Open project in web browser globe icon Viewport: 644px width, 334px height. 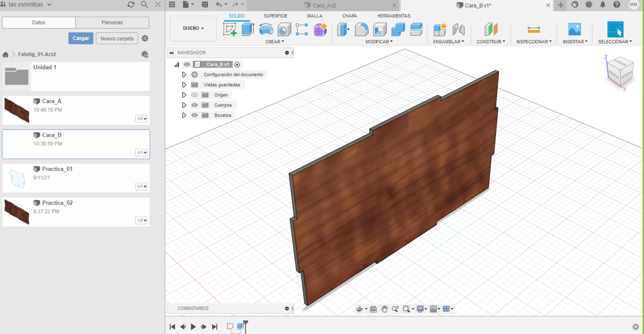point(145,54)
